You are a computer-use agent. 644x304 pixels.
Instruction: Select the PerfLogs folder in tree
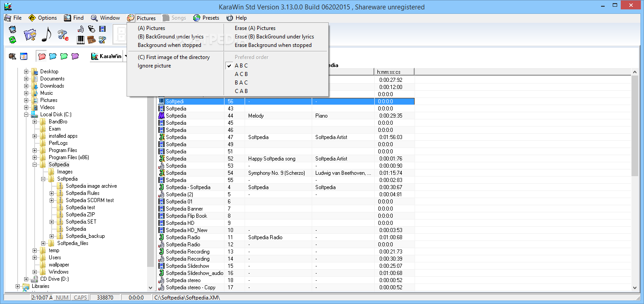click(x=58, y=143)
